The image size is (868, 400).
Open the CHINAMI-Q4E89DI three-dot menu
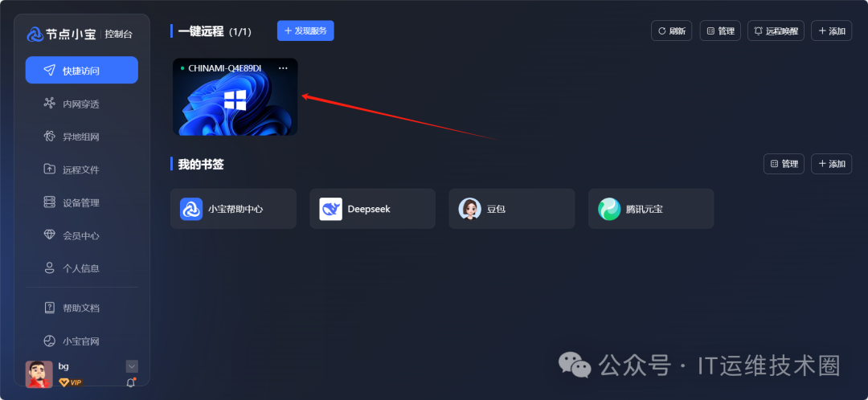pyautogui.click(x=283, y=68)
